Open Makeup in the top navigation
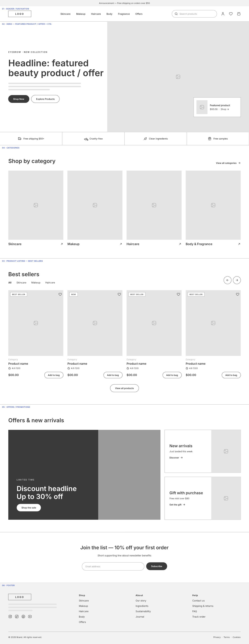 tap(81, 14)
